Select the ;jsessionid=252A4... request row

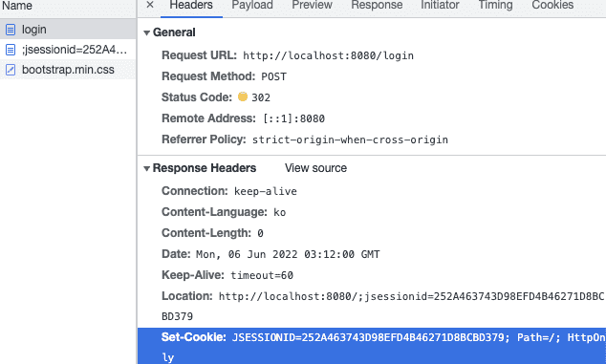(x=68, y=50)
